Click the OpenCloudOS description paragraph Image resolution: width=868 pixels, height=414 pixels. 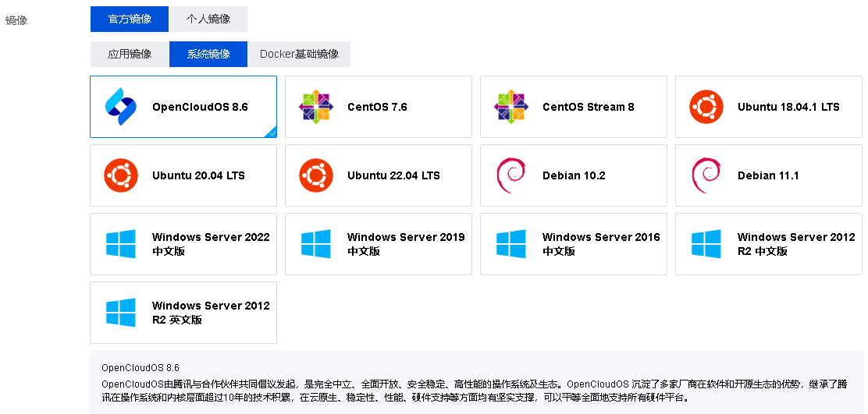pyautogui.click(x=475, y=391)
